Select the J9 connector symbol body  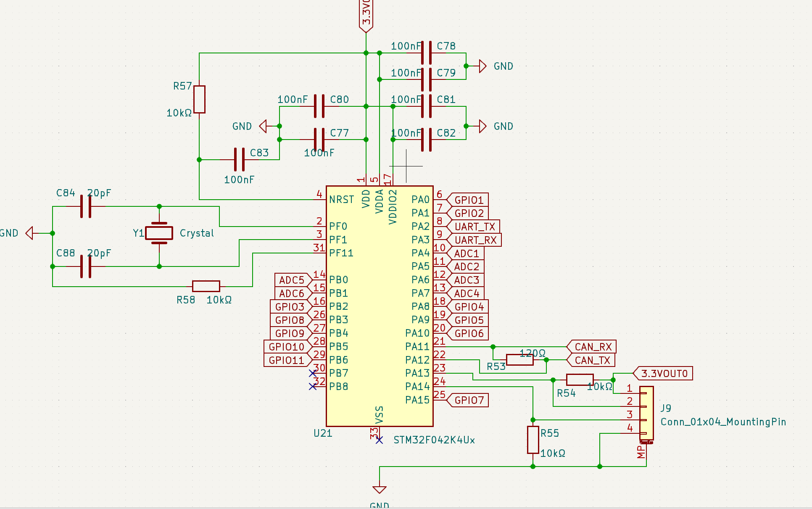click(x=646, y=413)
